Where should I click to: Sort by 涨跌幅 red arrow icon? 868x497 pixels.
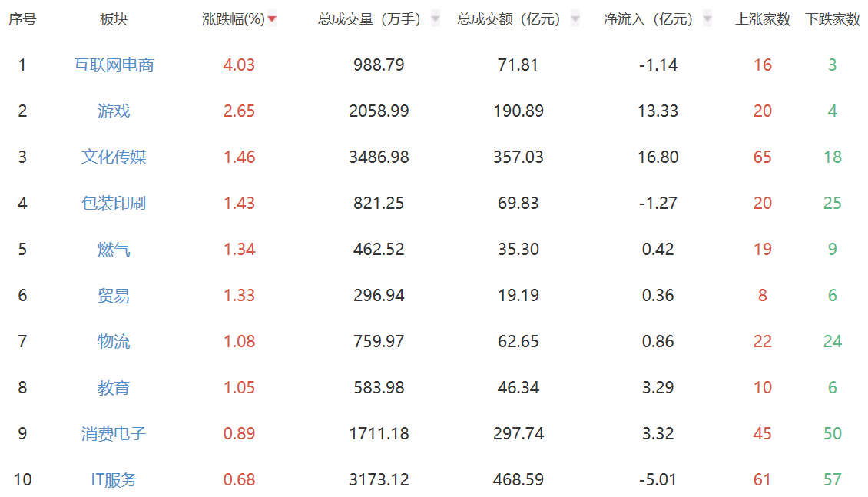(272, 19)
